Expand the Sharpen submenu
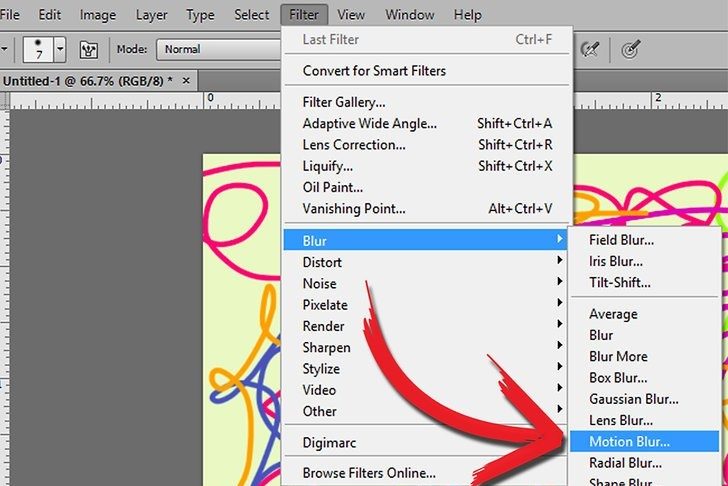The height and width of the screenshot is (486, 728). 326,348
